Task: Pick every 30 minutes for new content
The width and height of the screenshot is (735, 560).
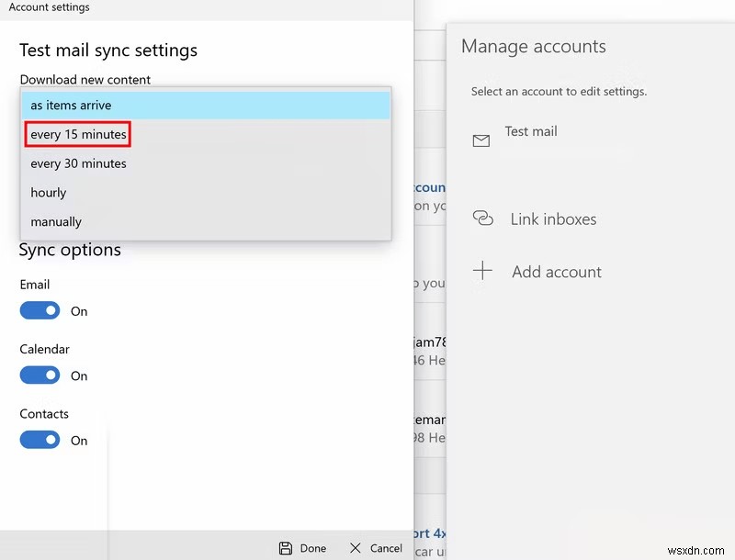Action: [x=78, y=163]
